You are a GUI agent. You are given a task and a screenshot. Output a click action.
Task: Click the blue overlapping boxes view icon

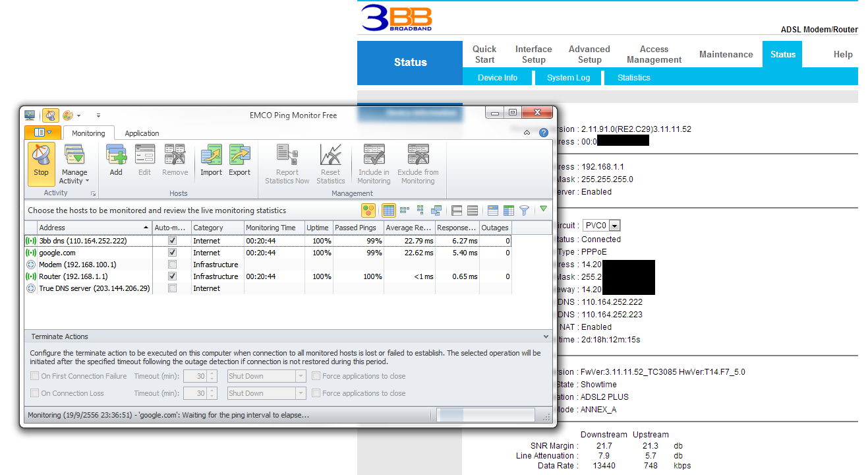tap(436, 210)
